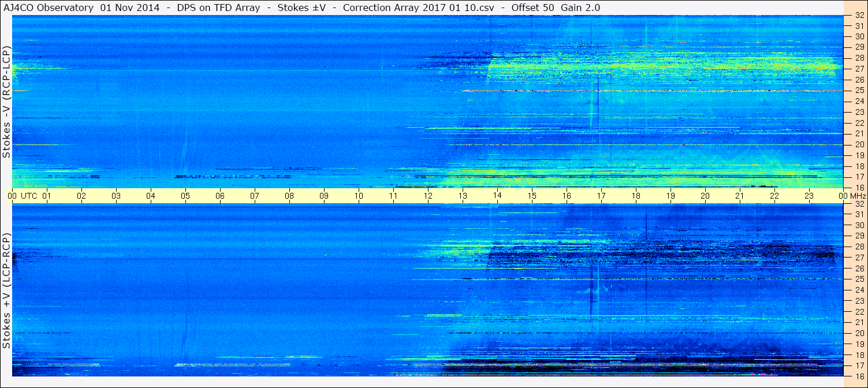This screenshot has height=388, width=868.
Task: Select the 10 hour marker on time axis
Action: point(359,196)
